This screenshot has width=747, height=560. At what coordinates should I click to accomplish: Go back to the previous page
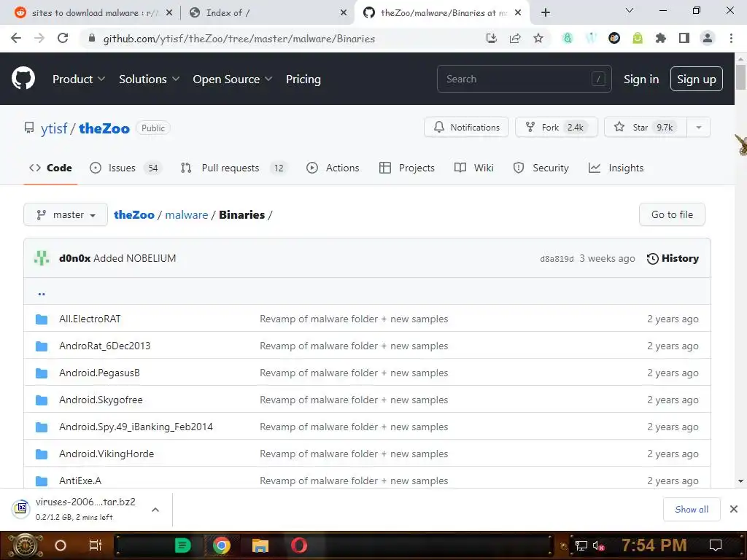click(x=16, y=38)
